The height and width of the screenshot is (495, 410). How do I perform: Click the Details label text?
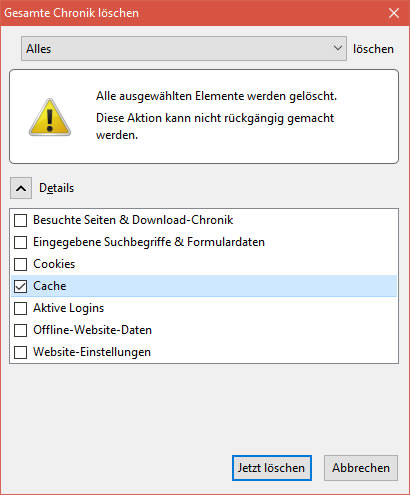click(x=56, y=188)
